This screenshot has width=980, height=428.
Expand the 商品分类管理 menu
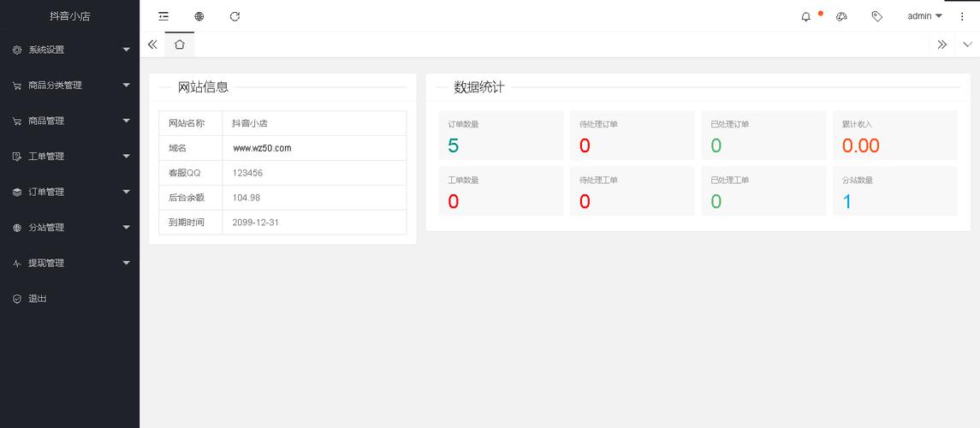click(69, 86)
